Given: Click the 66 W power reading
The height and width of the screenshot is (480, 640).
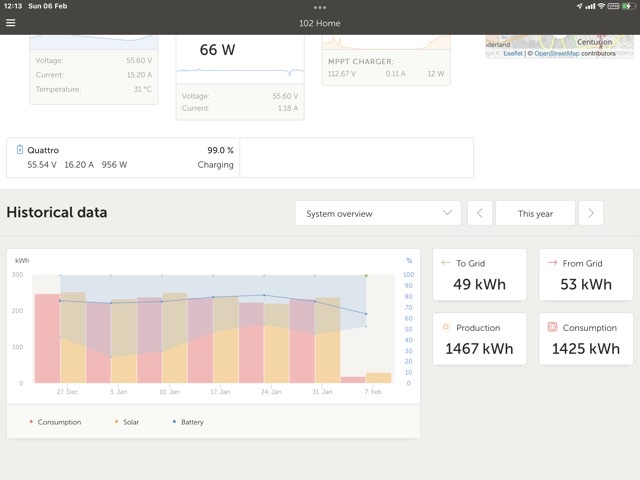Looking at the screenshot, I should 217,50.
